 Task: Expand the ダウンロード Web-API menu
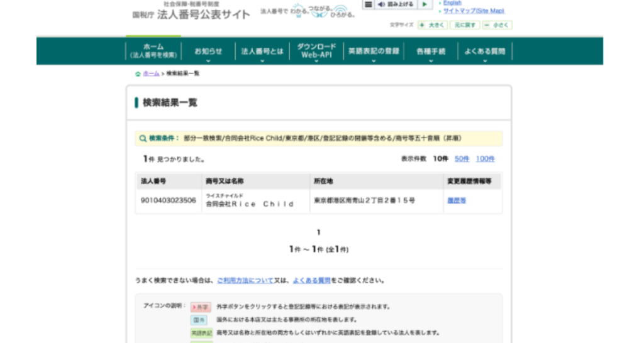coord(316,52)
